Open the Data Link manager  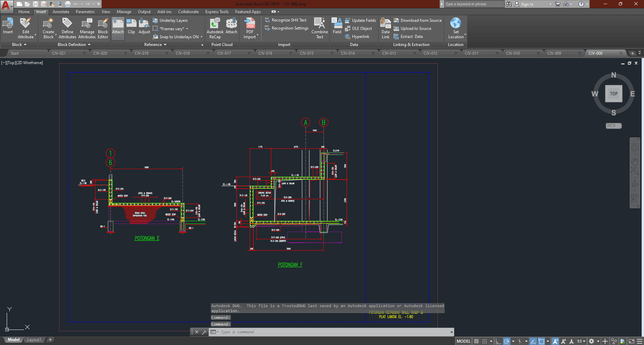385,28
